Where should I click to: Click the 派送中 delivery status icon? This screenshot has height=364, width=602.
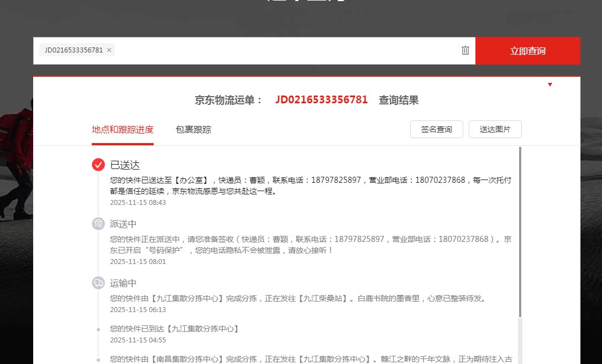pos(98,224)
